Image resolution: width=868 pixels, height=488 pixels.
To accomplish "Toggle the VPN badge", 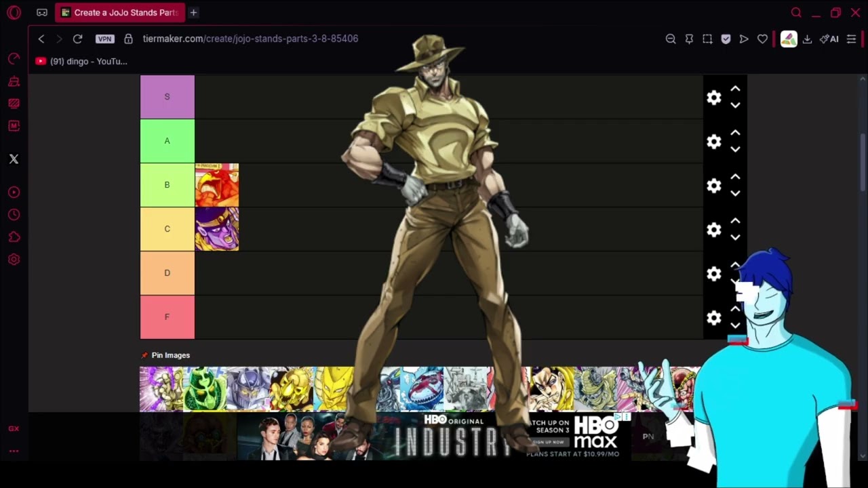I will [x=104, y=39].
